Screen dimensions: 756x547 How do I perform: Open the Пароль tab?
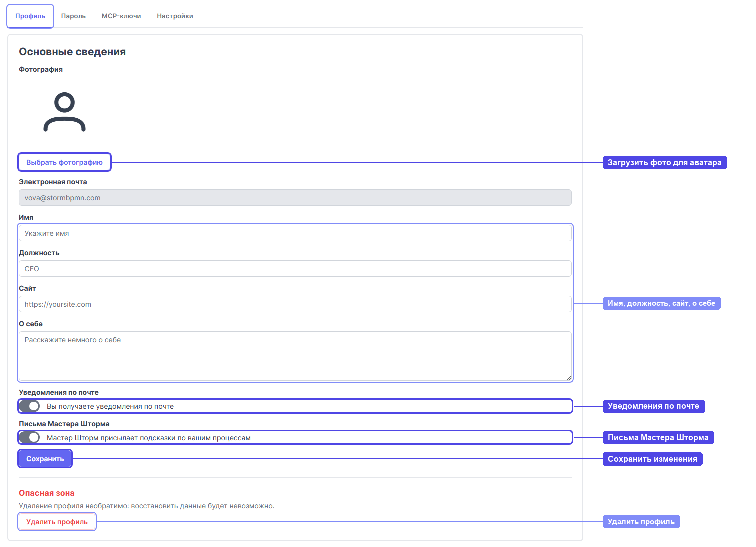tap(73, 16)
